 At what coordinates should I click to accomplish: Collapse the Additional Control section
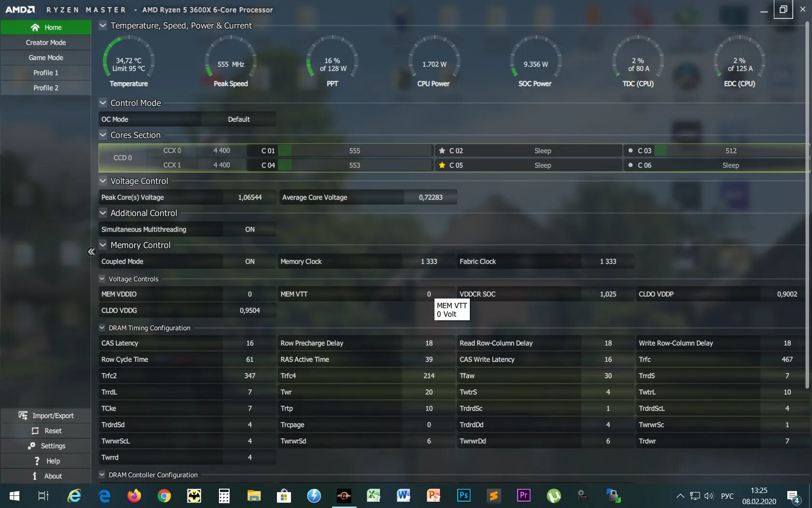click(103, 212)
